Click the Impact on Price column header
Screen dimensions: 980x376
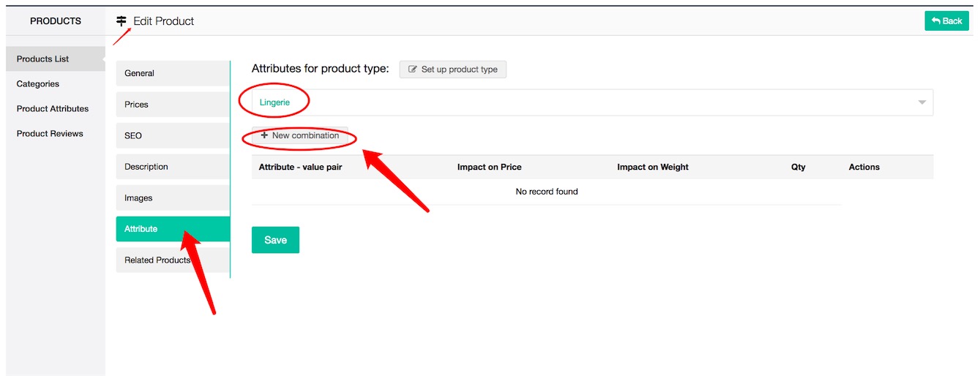point(489,167)
